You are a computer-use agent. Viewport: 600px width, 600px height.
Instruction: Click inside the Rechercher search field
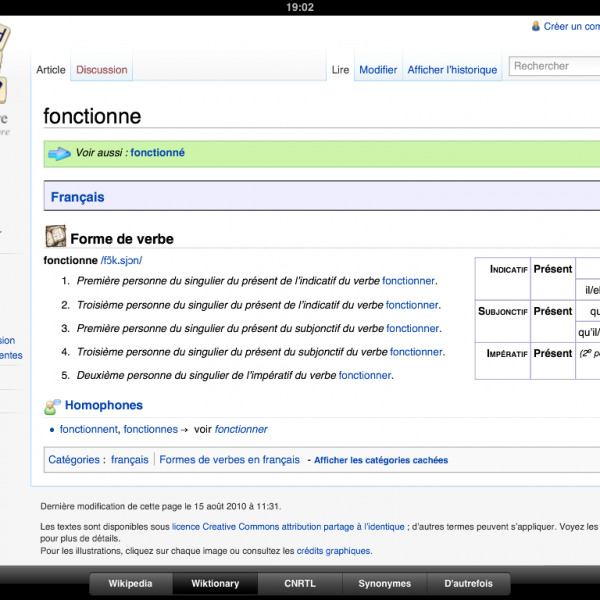pos(555,66)
